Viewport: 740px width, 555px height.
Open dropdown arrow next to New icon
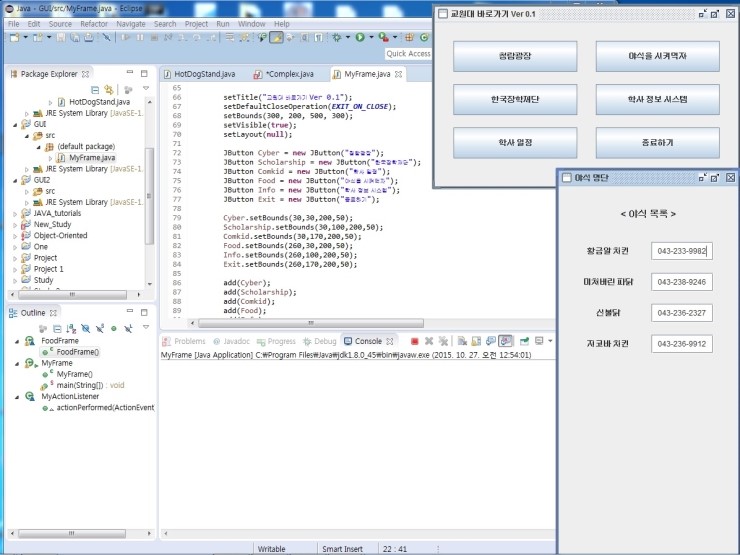point(25,37)
